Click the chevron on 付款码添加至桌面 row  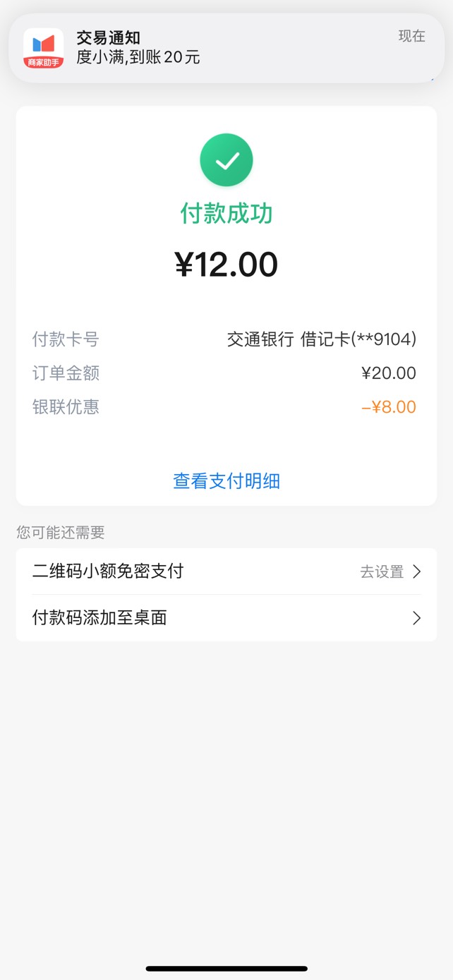(416, 618)
